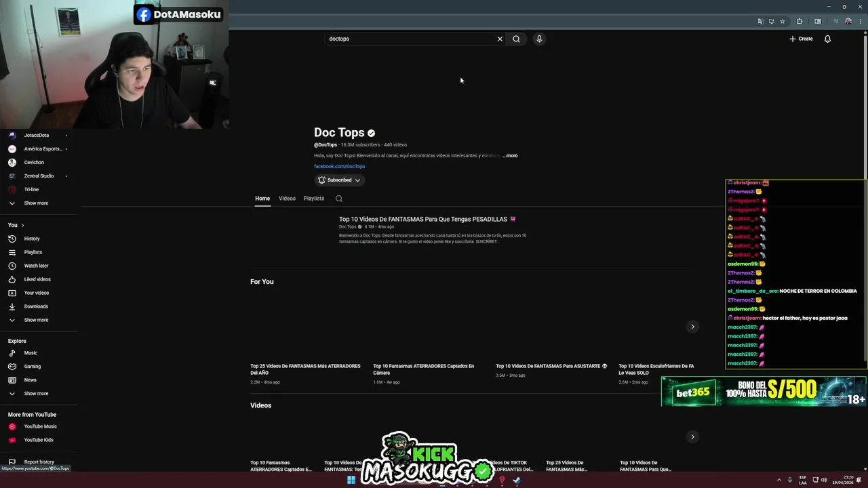Open Zentral Studio subscription channel
This screenshot has width=868, height=488.
point(39,176)
